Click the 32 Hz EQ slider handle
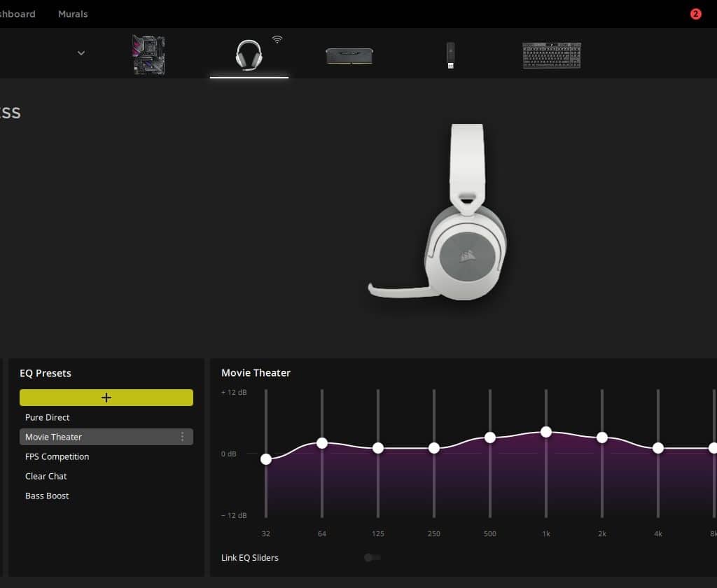The image size is (717, 588). [x=266, y=459]
